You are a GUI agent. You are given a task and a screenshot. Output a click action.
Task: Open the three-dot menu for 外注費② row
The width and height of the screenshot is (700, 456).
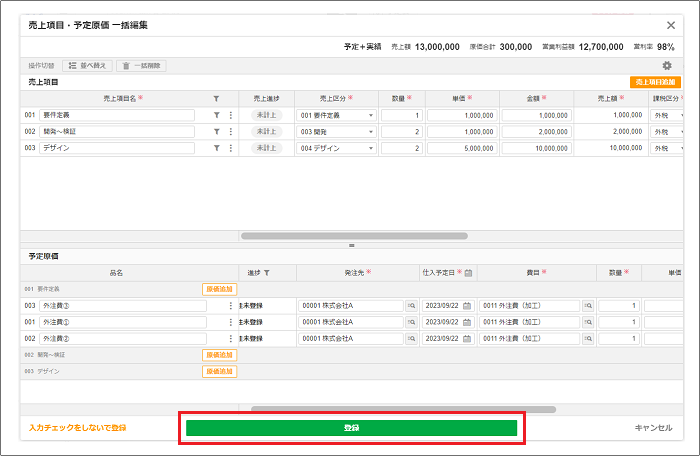(230, 339)
